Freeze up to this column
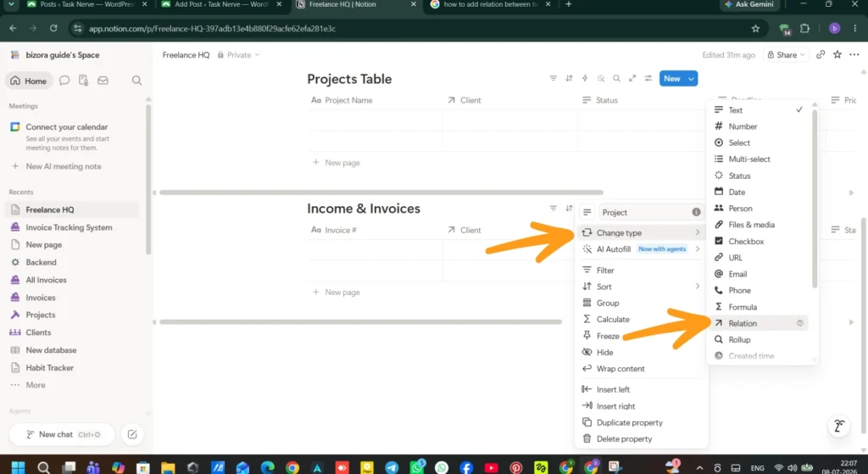 [641, 336]
